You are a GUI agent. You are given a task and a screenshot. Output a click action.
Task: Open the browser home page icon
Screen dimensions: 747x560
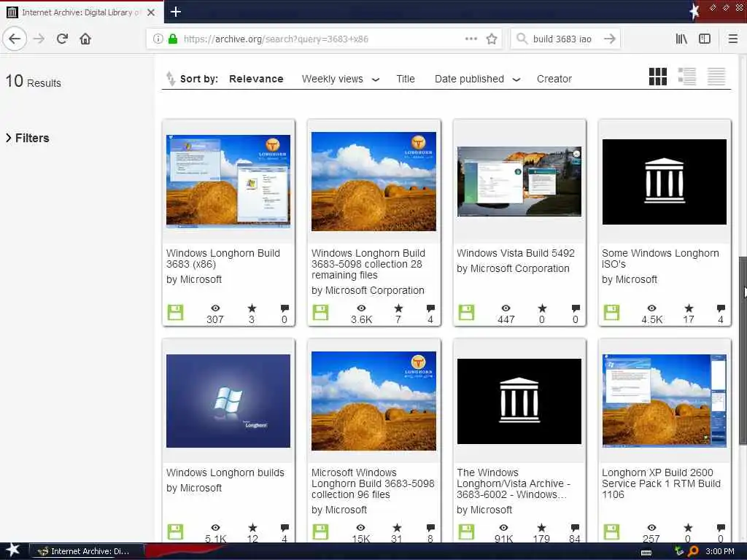pos(85,39)
